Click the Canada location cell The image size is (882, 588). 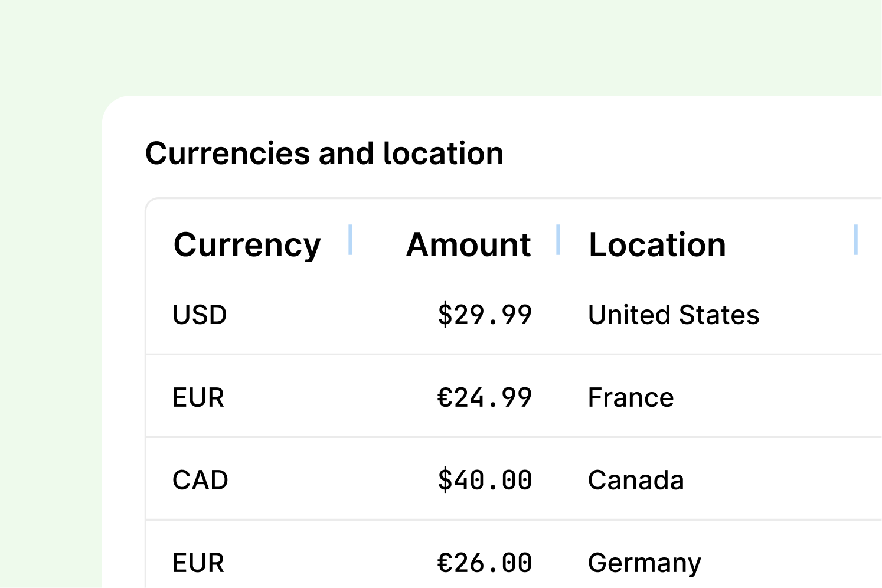(x=635, y=480)
